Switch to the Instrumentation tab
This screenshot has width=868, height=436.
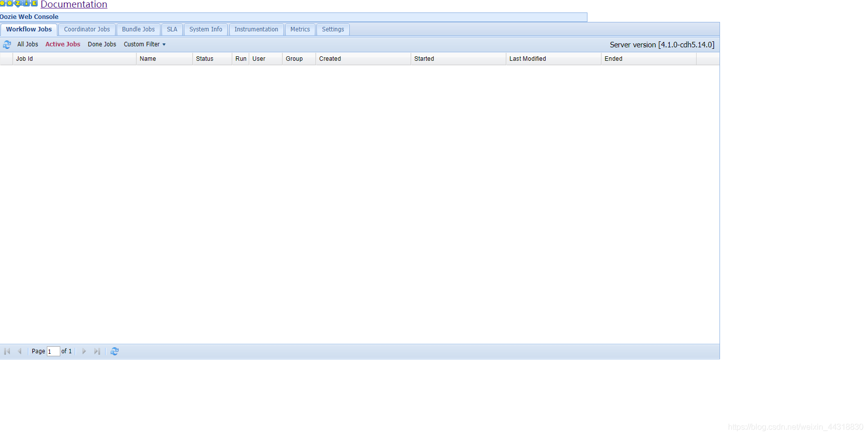click(256, 29)
